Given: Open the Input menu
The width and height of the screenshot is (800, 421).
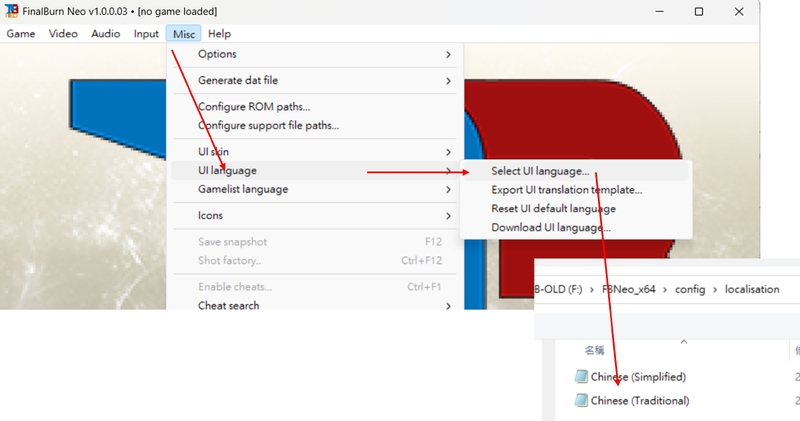Looking at the screenshot, I should 146,34.
